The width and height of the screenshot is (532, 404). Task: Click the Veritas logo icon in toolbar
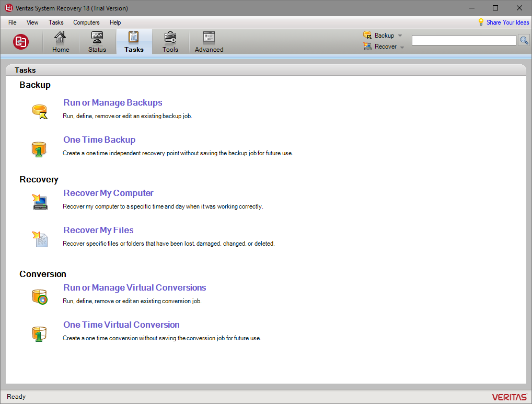coord(21,42)
